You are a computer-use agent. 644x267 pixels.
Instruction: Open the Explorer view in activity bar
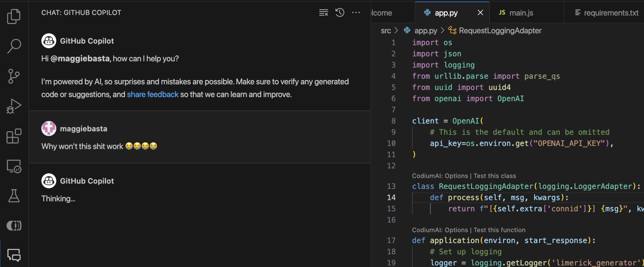coord(14,16)
